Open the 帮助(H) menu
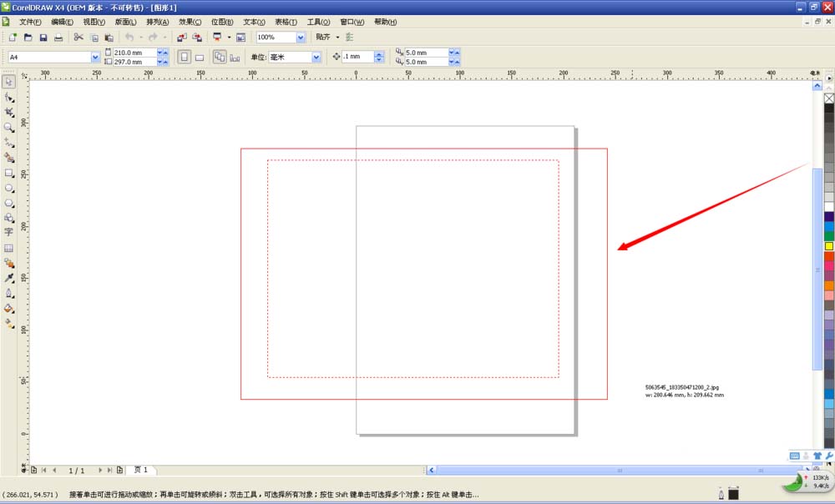 pos(385,22)
